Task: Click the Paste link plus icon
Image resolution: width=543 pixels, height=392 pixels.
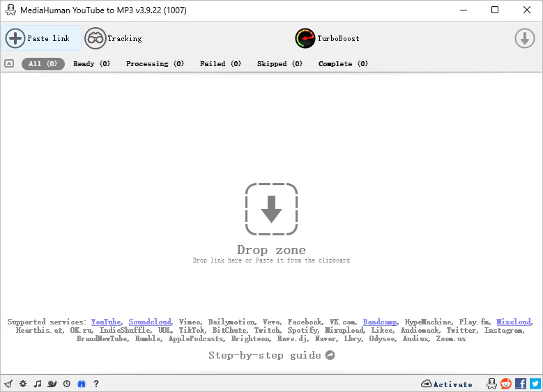Action: coord(15,38)
